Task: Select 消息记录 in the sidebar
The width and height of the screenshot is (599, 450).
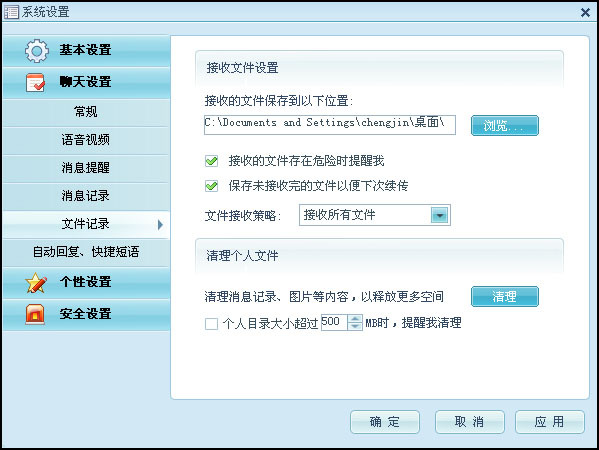Action: click(86, 196)
